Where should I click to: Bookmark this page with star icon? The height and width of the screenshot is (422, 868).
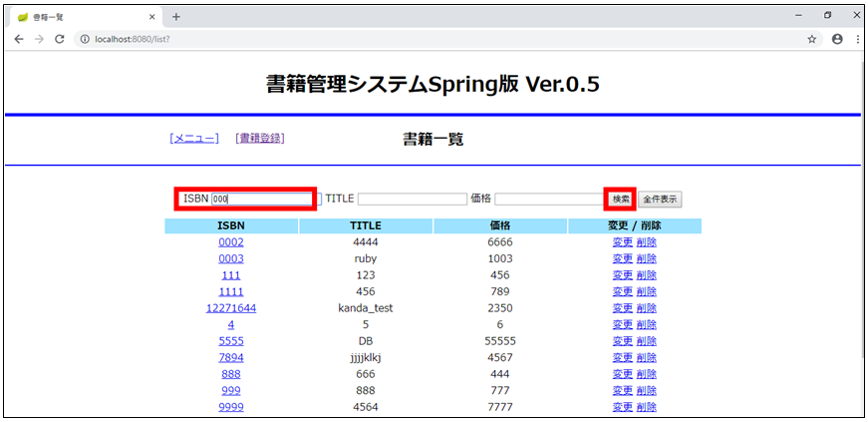click(812, 39)
